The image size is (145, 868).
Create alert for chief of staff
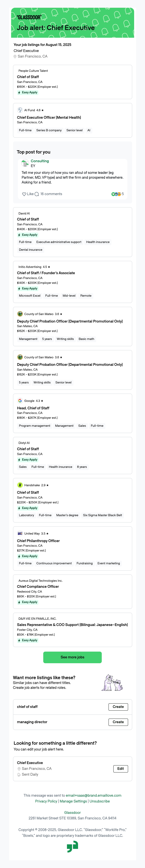[x=118, y=707]
